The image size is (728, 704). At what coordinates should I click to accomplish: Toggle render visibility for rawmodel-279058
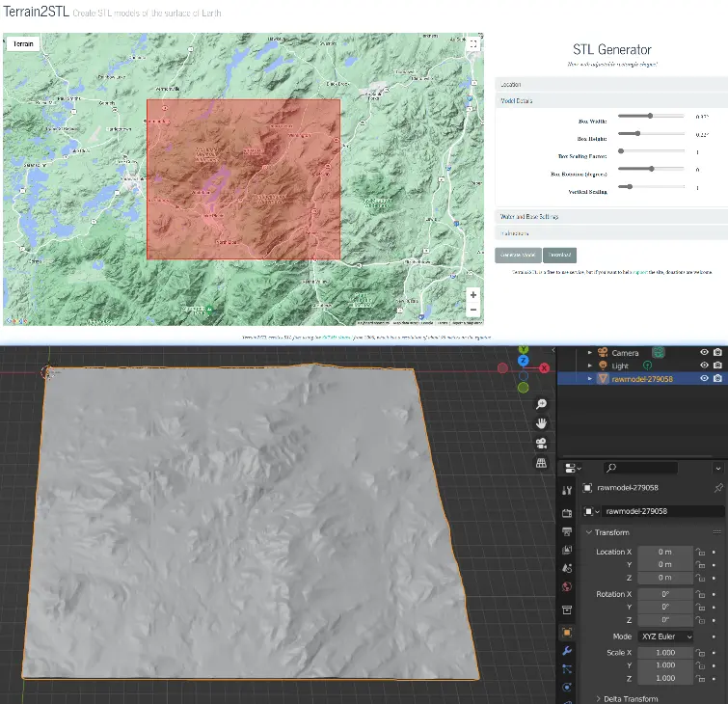coord(717,378)
